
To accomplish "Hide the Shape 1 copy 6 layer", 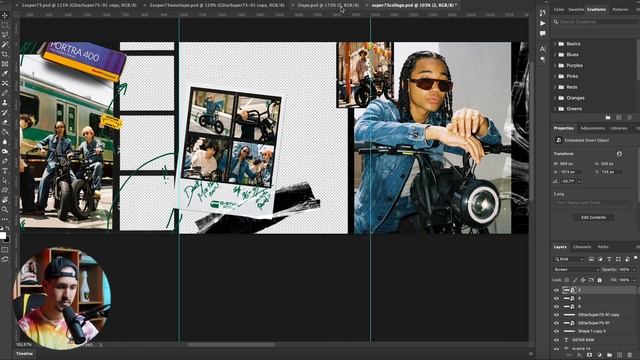I will pos(556,331).
